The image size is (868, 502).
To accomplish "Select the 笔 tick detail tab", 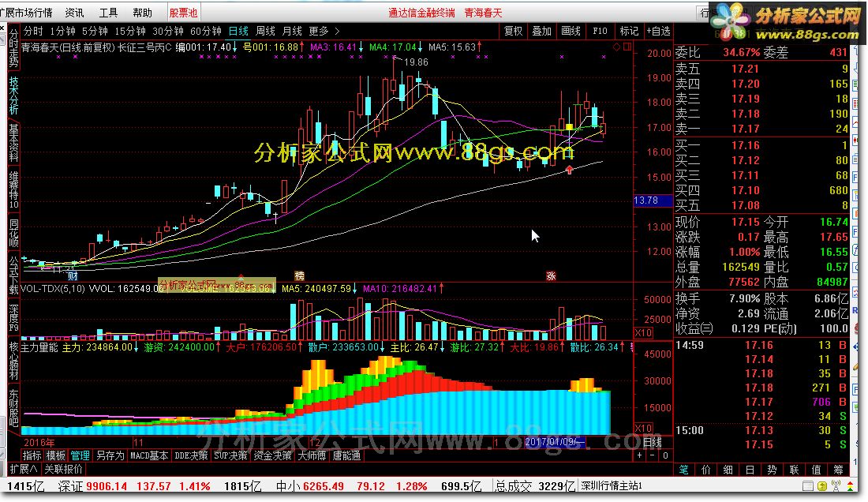I will (x=683, y=470).
